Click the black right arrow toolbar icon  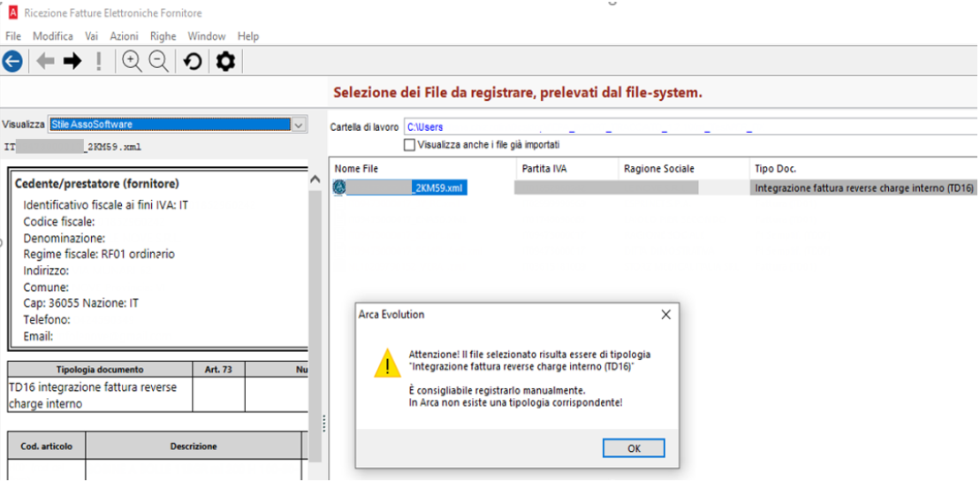click(72, 61)
